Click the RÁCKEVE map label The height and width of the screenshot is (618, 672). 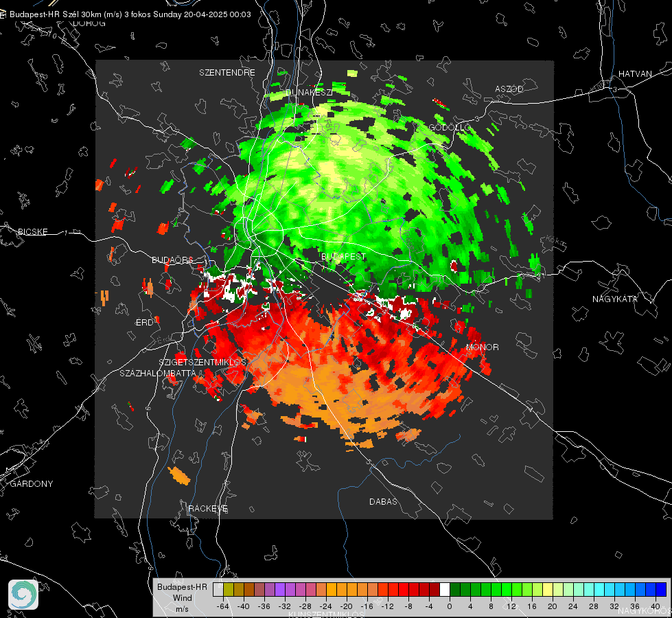coord(208,508)
